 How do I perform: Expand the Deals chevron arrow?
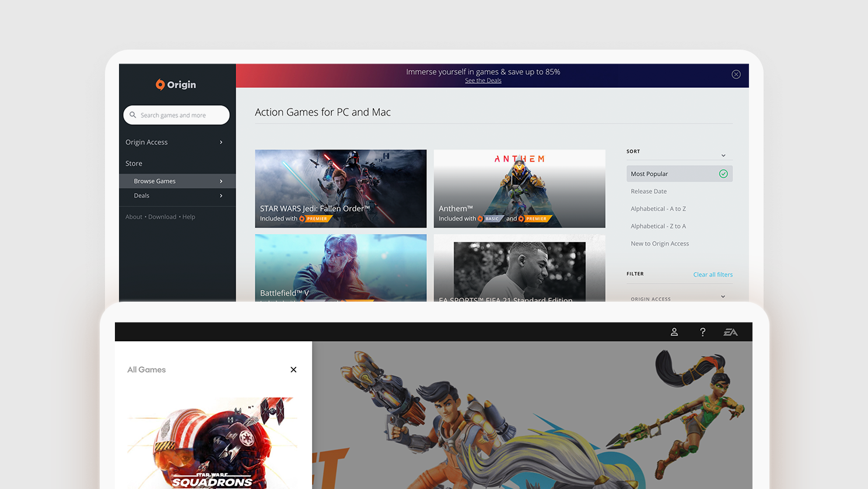pos(221,196)
